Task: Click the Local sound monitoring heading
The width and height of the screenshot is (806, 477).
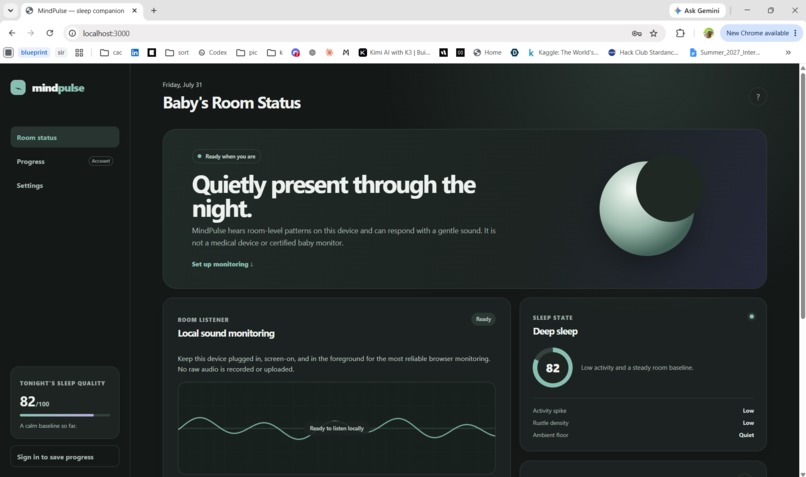Action: pos(226,334)
